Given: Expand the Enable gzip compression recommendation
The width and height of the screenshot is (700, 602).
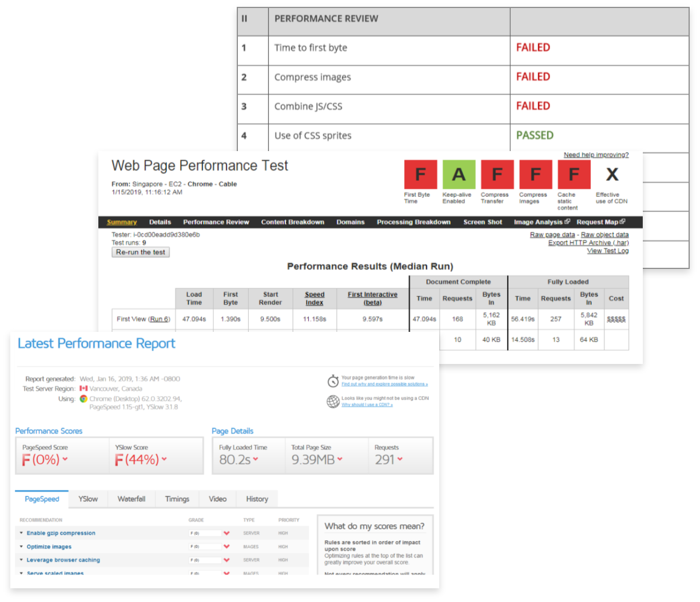Looking at the screenshot, I should [x=61, y=533].
